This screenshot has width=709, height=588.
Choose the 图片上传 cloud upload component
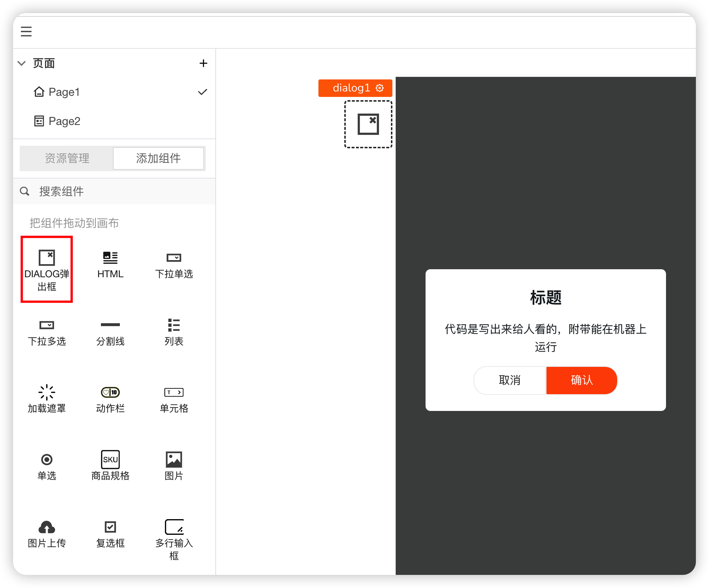[47, 527]
